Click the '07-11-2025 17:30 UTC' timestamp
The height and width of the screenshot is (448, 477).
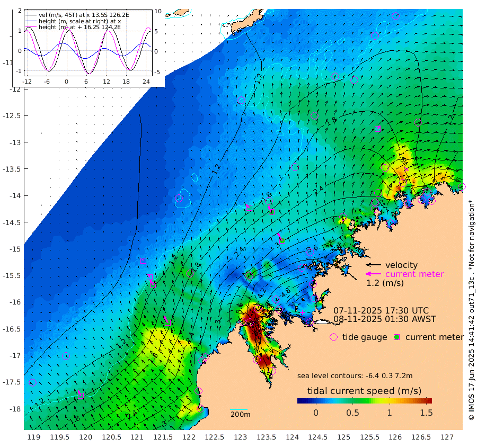pyautogui.click(x=381, y=310)
